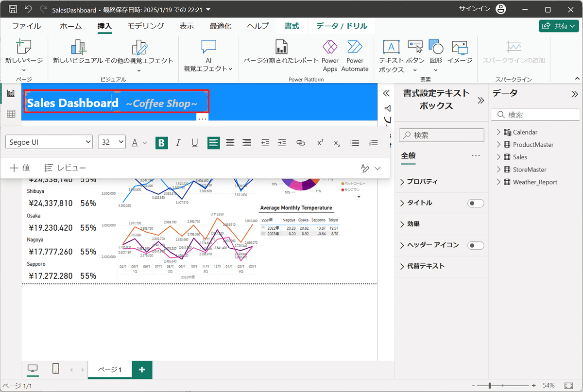
Task: Insert a text box element
Action: click(391, 55)
